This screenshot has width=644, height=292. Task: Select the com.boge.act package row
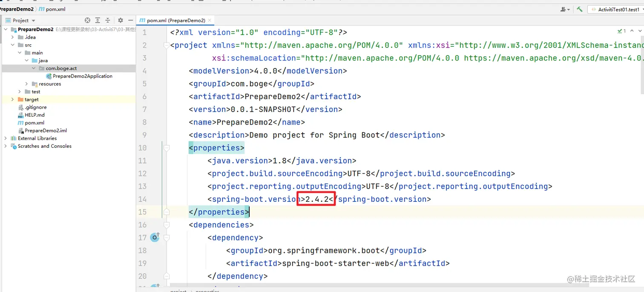69,68
